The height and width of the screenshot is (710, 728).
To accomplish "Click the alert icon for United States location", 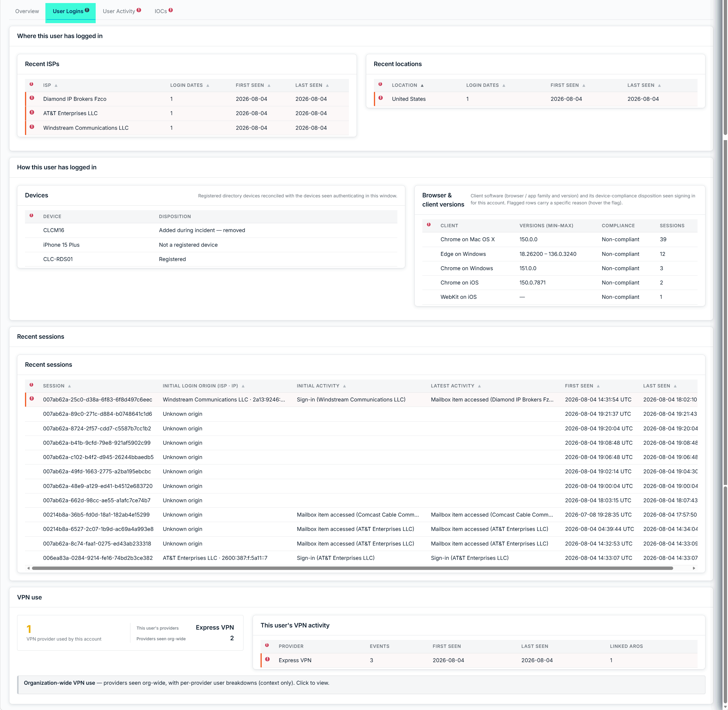I will (x=381, y=98).
